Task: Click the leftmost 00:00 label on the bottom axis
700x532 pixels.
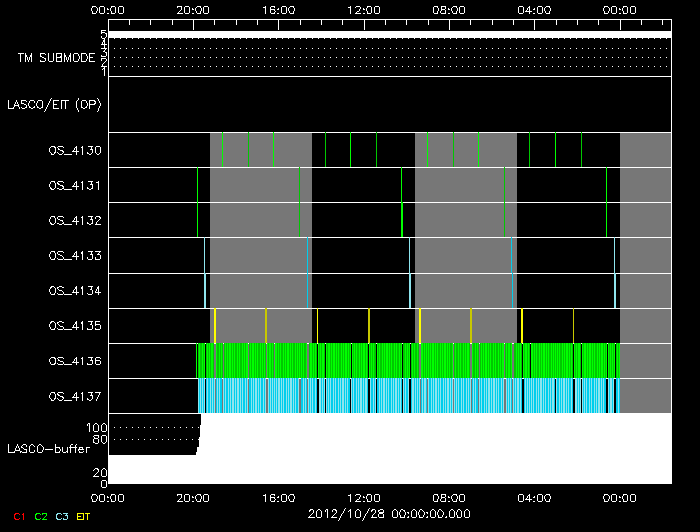Action: pyautogui.click(x=108, y=498)
